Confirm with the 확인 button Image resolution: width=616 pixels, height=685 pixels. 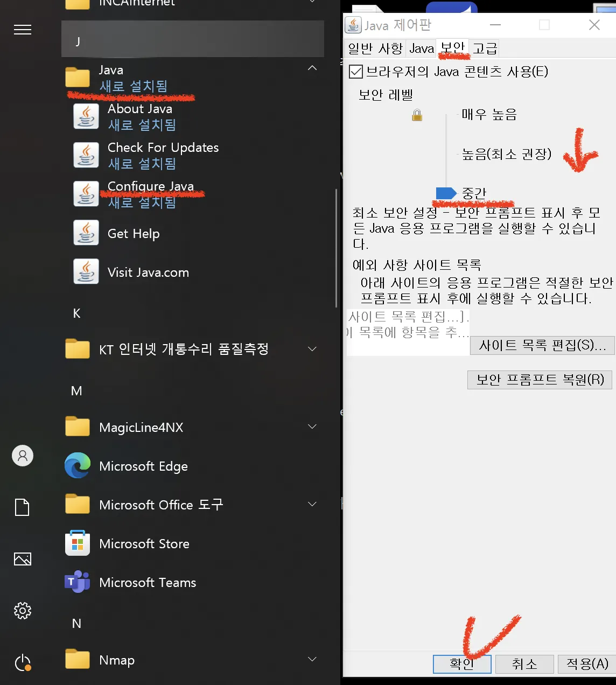(x=462, y=664)
